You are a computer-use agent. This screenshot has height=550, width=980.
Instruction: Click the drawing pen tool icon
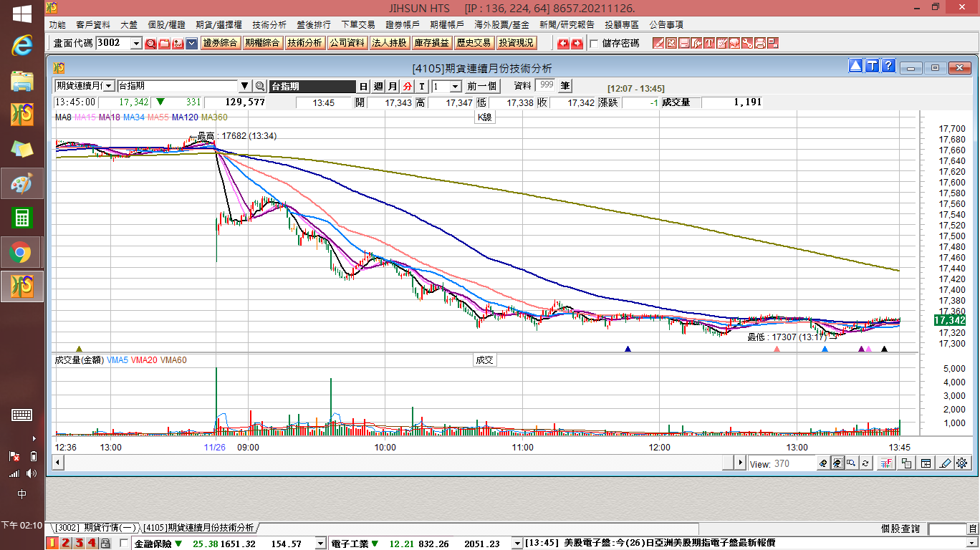coord(945,463)
